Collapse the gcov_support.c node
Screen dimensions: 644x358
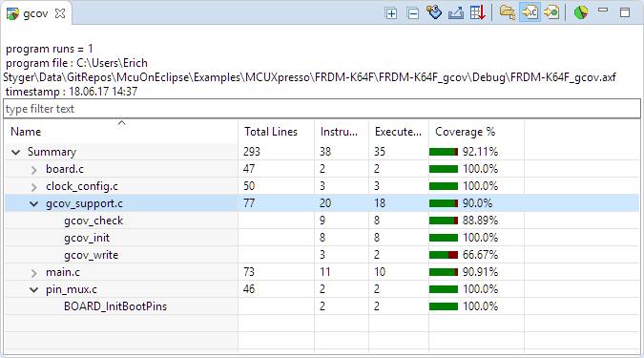(x=34, y=204)
